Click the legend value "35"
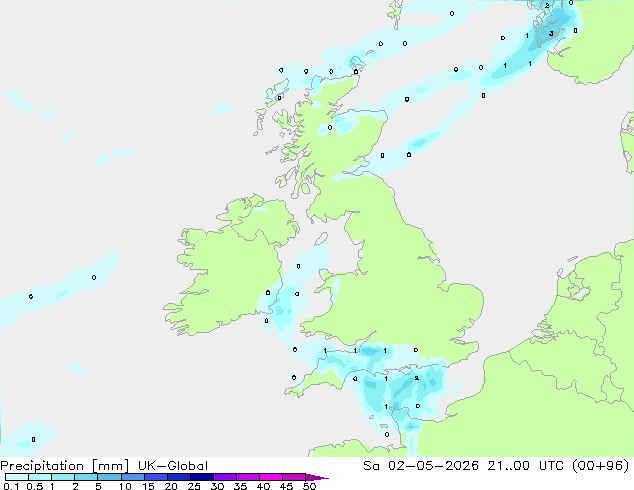 pyautogui.click(x=240, y=486)
